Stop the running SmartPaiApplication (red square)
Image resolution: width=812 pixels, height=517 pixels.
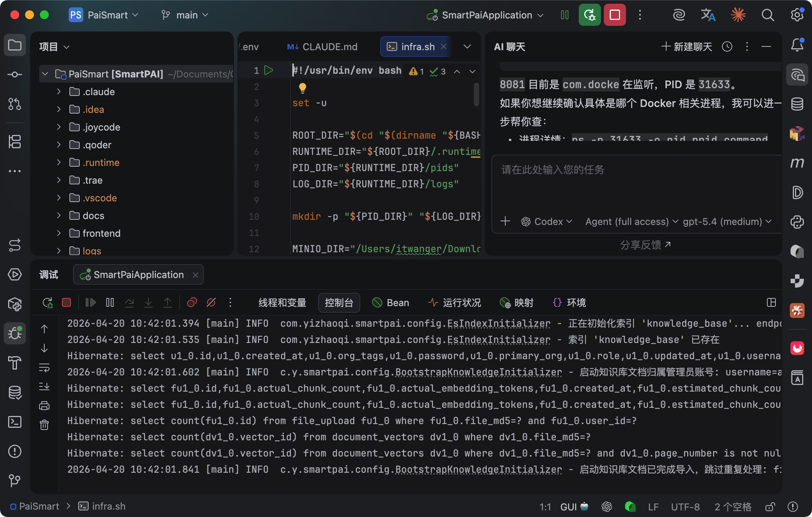tap(615, 15)
